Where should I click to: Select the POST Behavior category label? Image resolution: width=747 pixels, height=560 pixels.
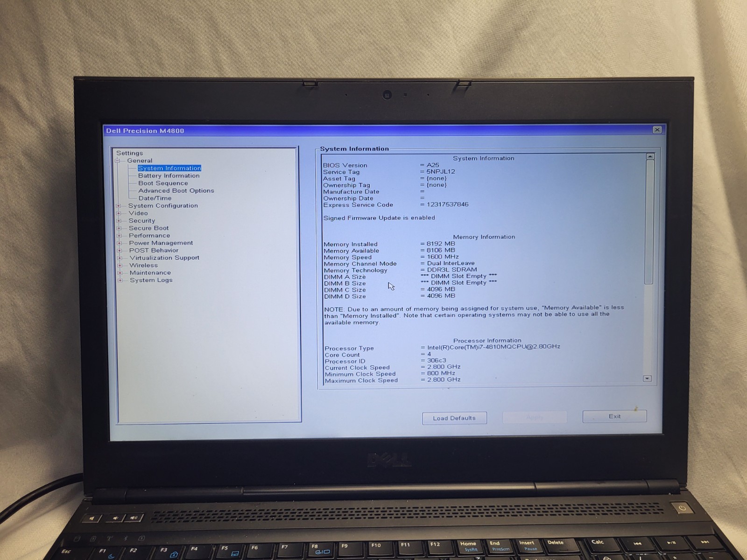coord(154,250)
